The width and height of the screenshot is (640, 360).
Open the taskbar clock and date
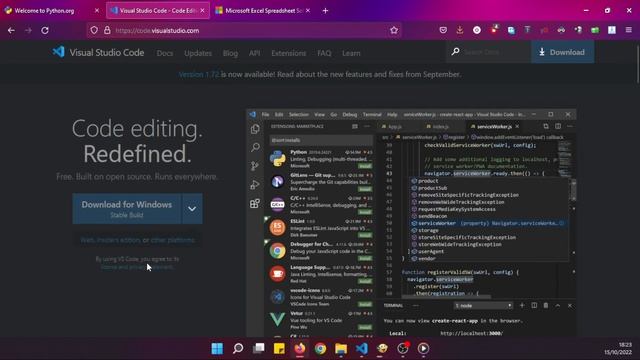pyautogui.click(x=618, y=349)
